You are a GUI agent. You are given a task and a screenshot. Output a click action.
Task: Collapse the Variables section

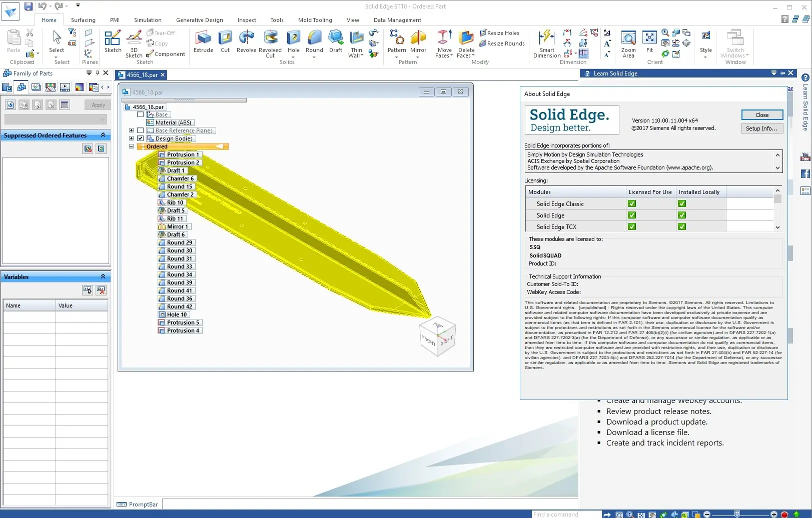point(103,276)
